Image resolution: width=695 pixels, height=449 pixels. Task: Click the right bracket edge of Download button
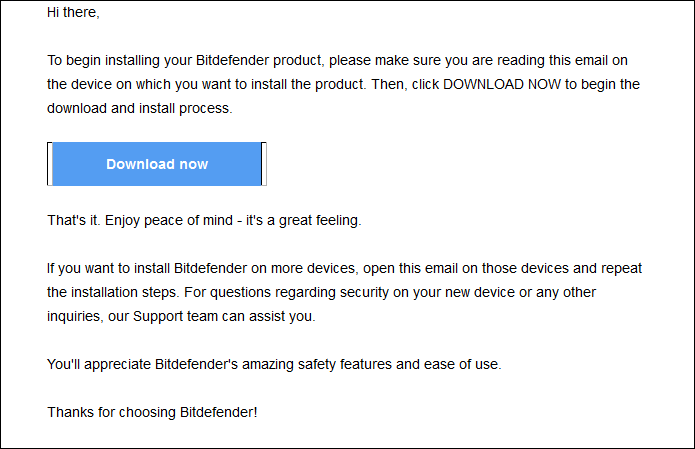(x=264, y=164)
